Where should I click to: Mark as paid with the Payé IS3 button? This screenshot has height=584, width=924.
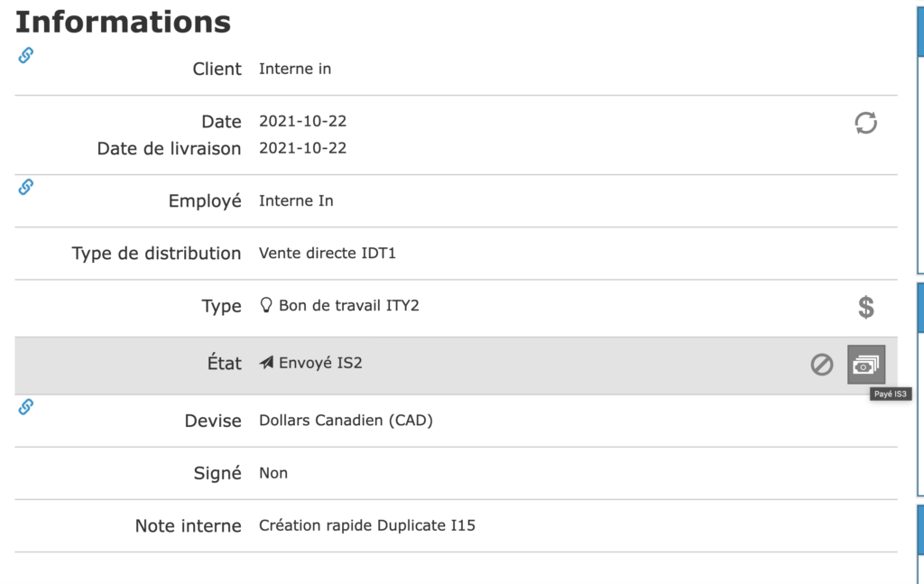pos(866,365)
